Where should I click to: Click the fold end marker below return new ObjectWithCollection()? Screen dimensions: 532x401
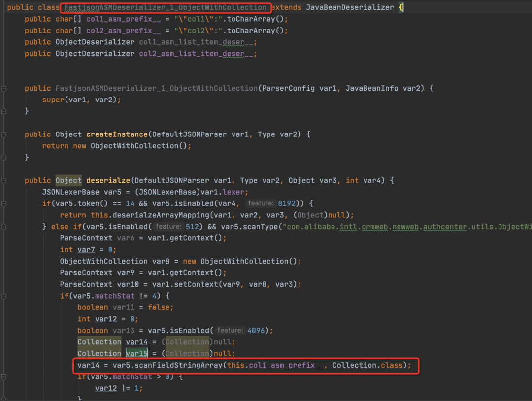pyautogui.click(x=4, y=158)
